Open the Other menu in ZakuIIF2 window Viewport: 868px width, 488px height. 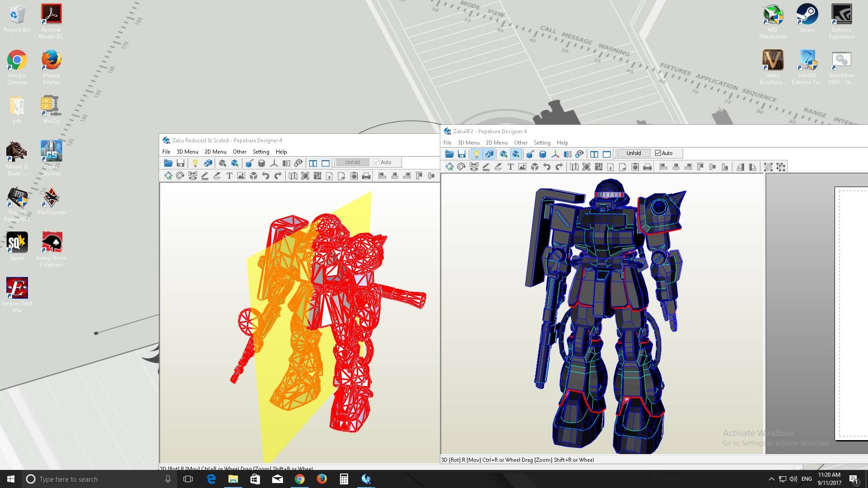click(x=521, y=142)
